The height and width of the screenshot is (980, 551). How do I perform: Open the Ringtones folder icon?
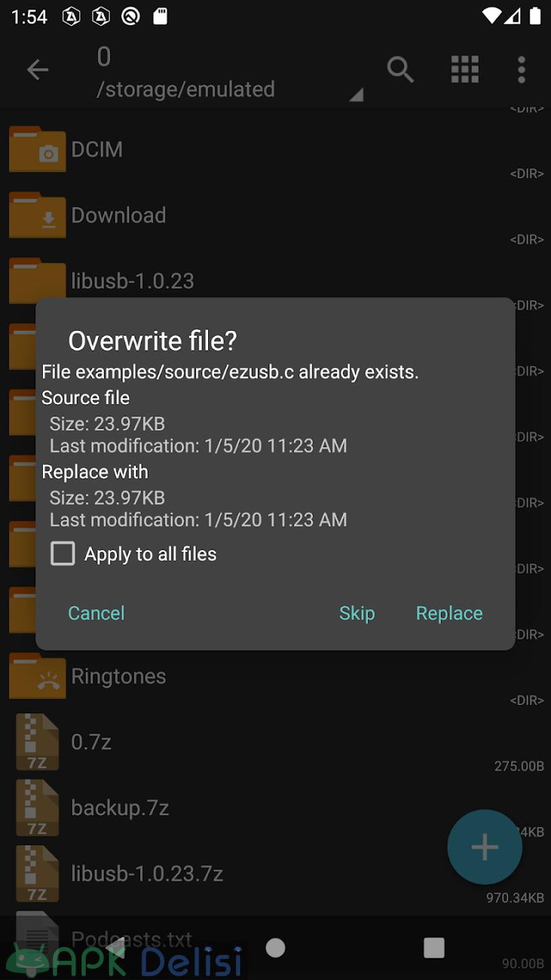[x=37, y=676]
